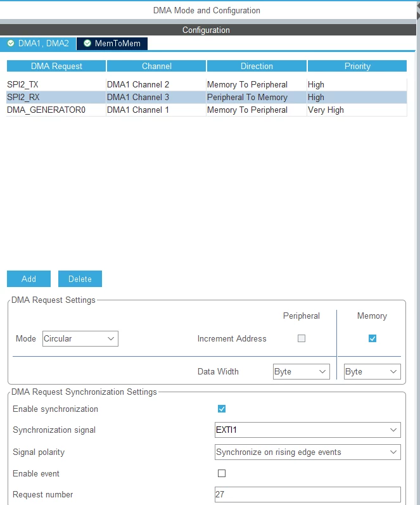This screenshot has width=420, height=505.
Task: Click Memory To Peripheral direction for SPI2_TX
Action: [257, 85]
